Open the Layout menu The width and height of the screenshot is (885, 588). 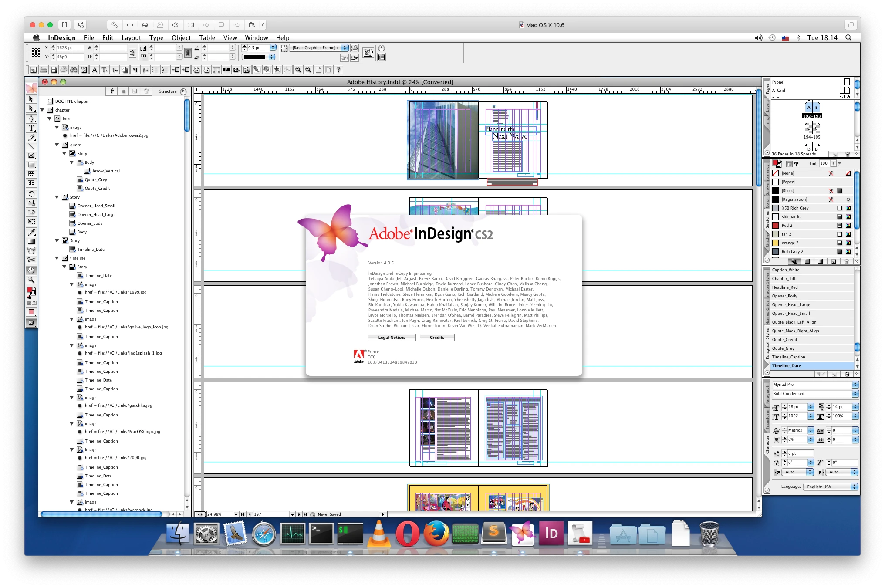(131, 38)
